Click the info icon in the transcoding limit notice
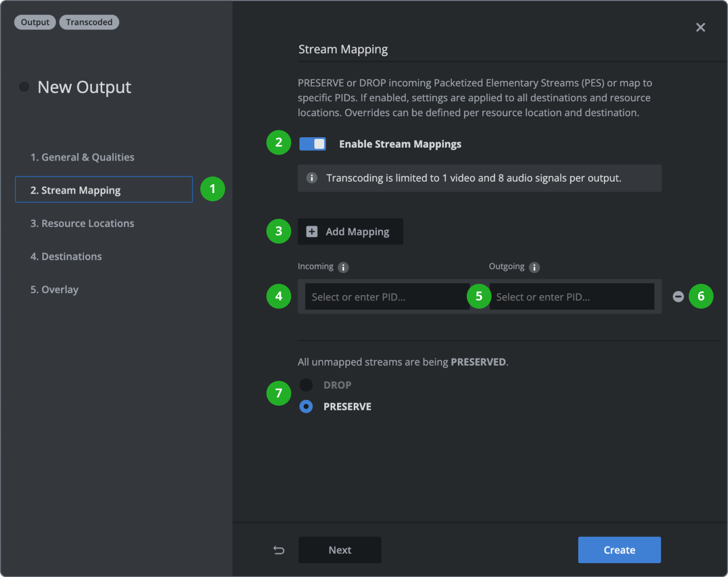728x577 pixels. click(312, 178)
